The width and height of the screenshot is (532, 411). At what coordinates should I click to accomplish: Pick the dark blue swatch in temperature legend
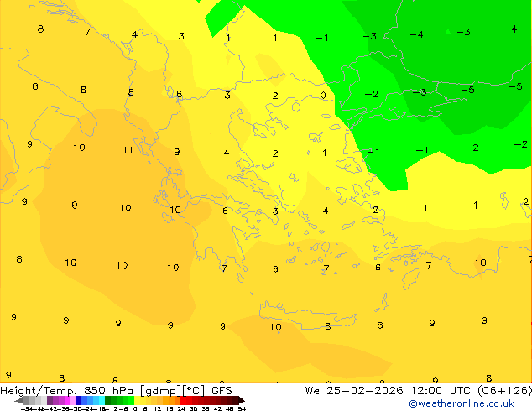(x=79, y=400)
